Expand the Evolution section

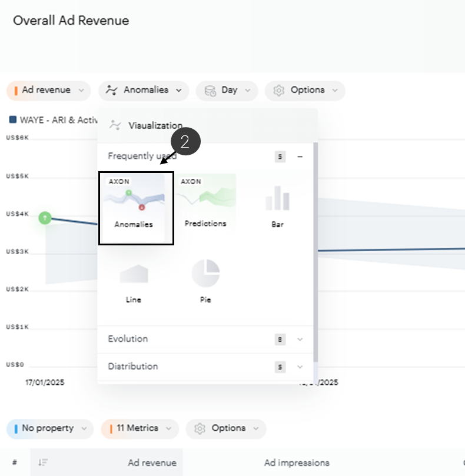300,339
